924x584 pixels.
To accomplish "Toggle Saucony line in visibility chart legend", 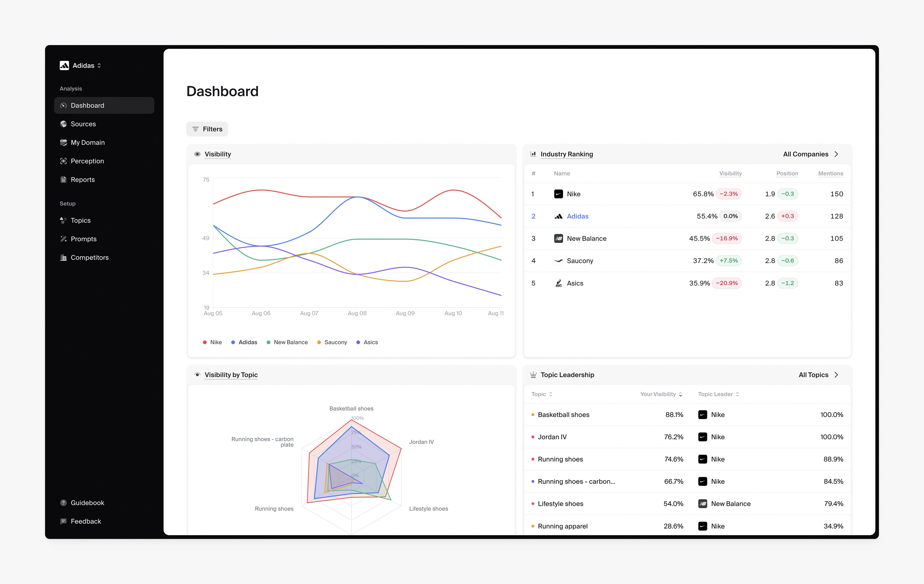I will [332, 342].
